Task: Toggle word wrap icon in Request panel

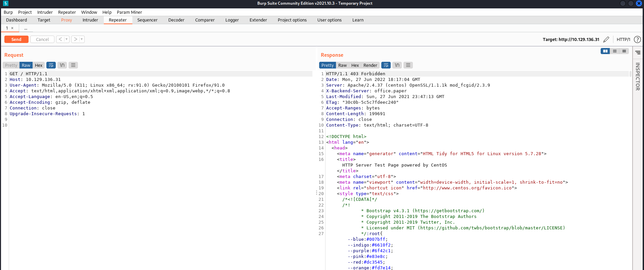Action: (x=51, y=65)
